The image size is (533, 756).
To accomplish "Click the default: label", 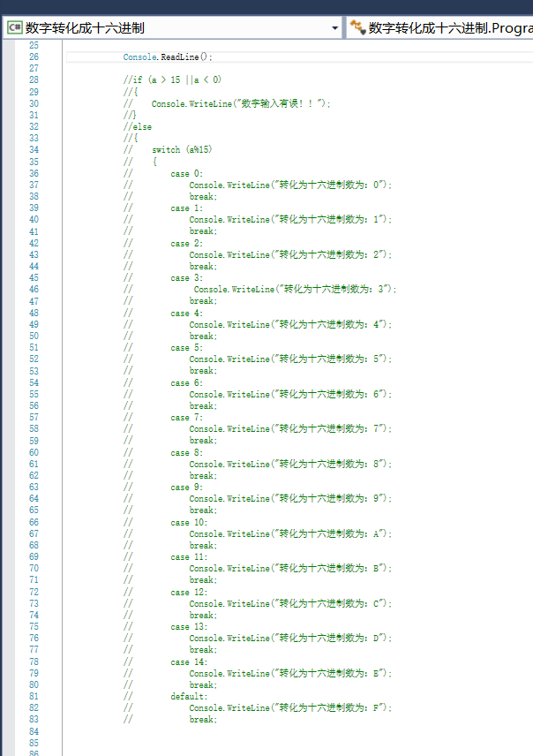I will [x=189, y=697].
